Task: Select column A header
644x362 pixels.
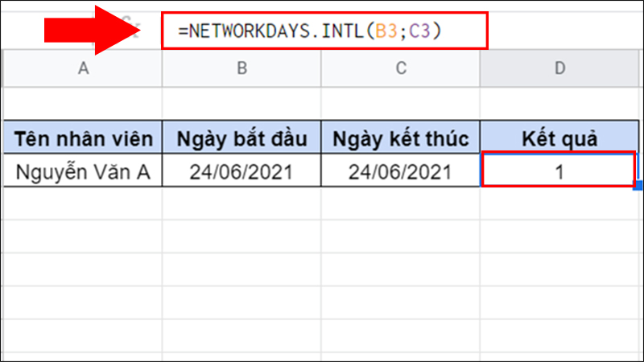Action: point(82,69)
